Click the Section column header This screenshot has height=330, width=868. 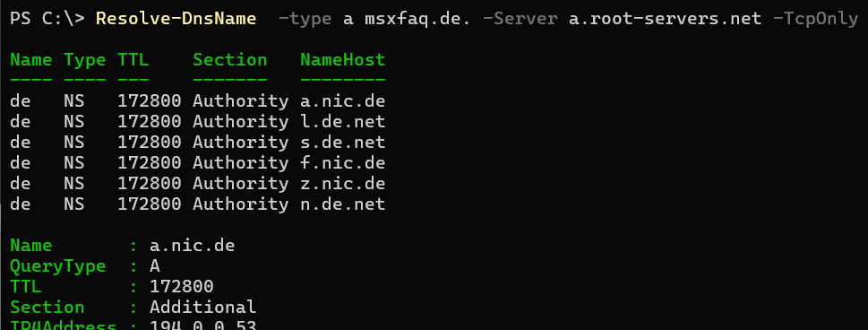tap(229, 59)
